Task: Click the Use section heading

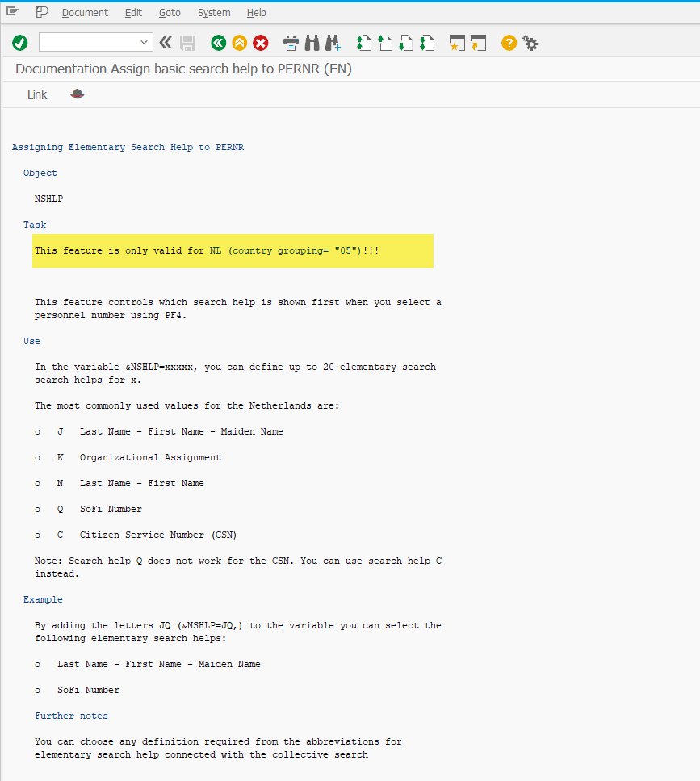Action: (x=31, y=341)
